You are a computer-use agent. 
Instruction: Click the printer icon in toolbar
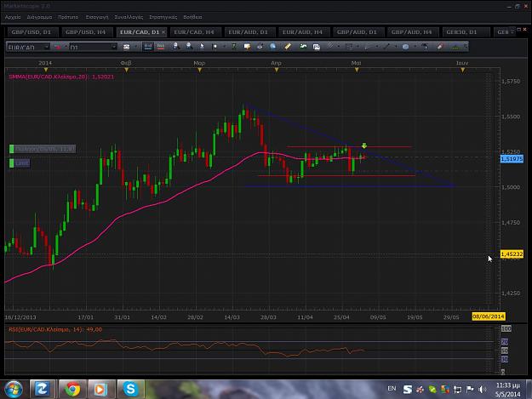pyautogui.click(x=260, y=47)
